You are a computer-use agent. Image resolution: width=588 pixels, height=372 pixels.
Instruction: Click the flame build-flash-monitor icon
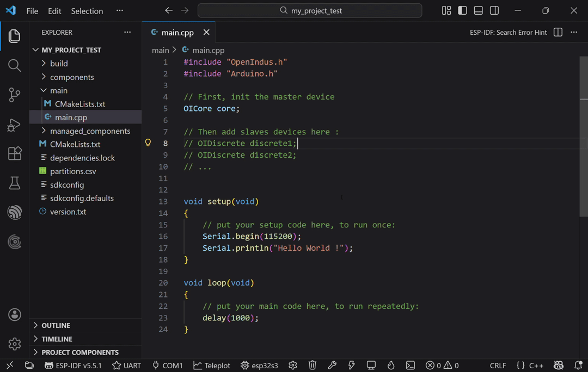point(391,365)
